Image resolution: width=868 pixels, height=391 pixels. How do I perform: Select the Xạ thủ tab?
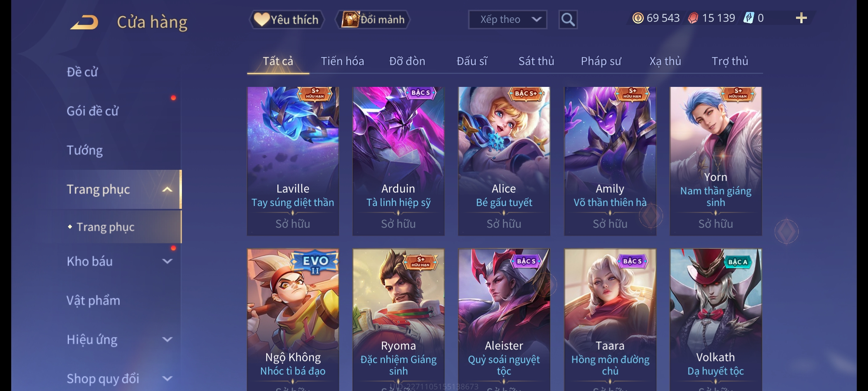pyautogui.click(x=665, y=61)
